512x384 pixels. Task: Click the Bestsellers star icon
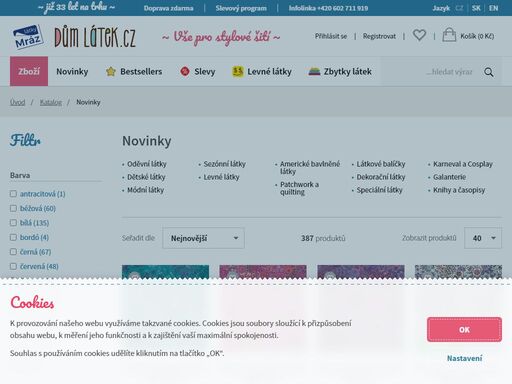(111, 71)
